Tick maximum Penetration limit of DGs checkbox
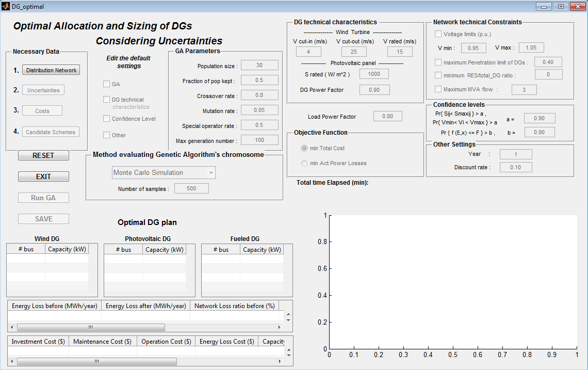Screen dimensions: 588x370 (x=438, y=62)
